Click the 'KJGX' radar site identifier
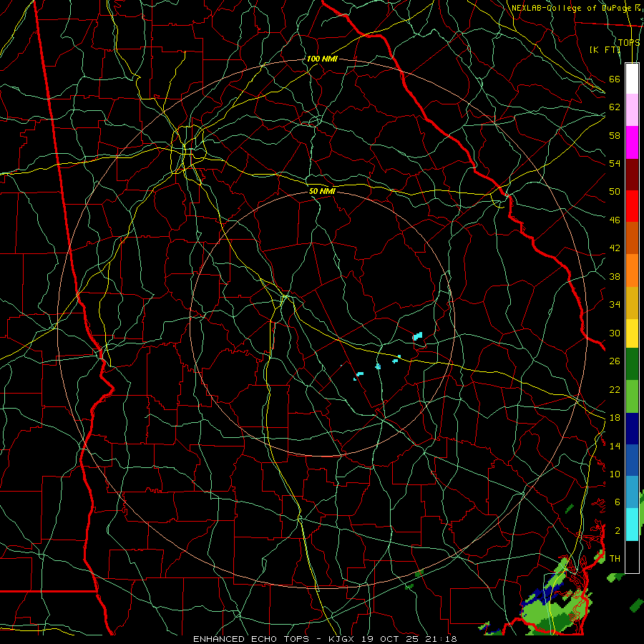Screen dimensions: 644x644 click(x=341, y=639)
